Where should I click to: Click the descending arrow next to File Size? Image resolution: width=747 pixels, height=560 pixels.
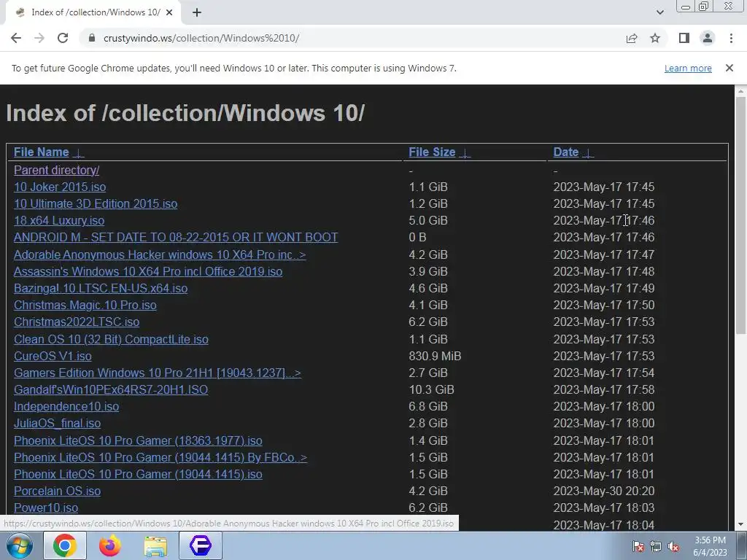pos(465,153)
